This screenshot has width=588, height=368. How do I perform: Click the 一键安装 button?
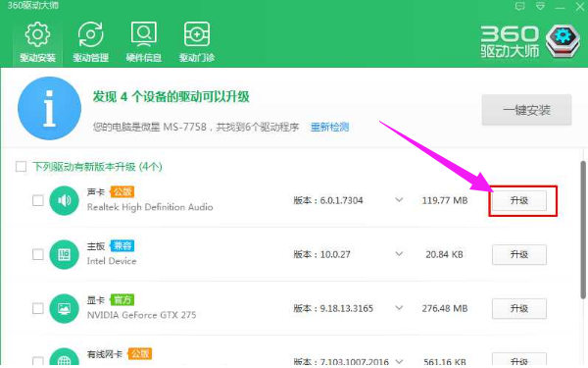(x=526, y=110)
